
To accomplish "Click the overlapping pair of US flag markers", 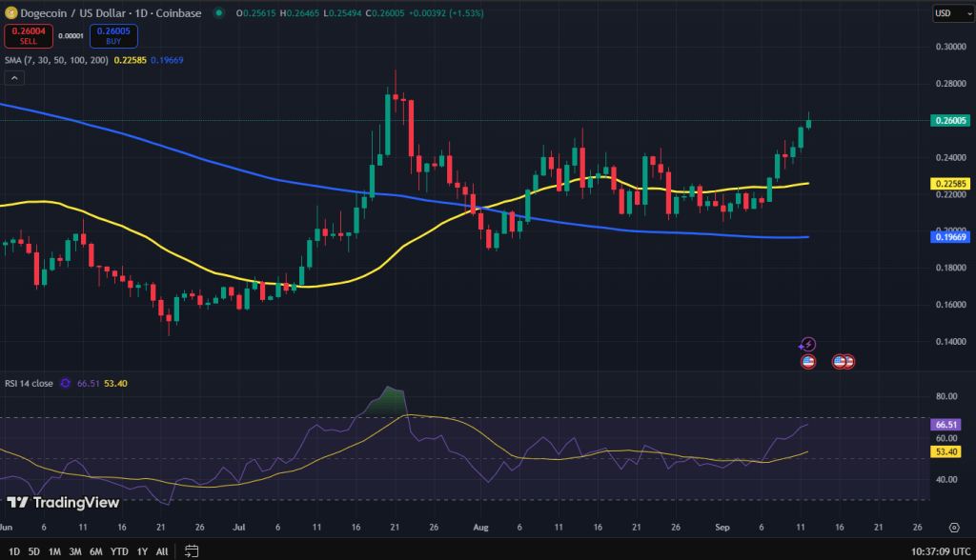I will click(844, 362).
